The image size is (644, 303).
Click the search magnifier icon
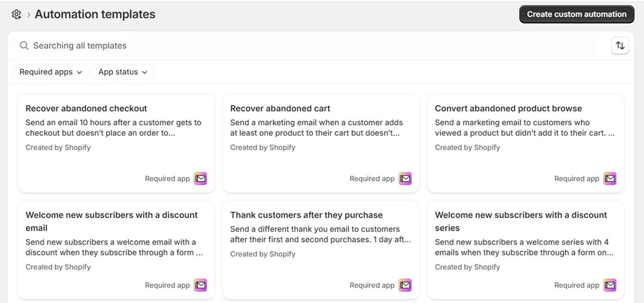pos(24,46)
